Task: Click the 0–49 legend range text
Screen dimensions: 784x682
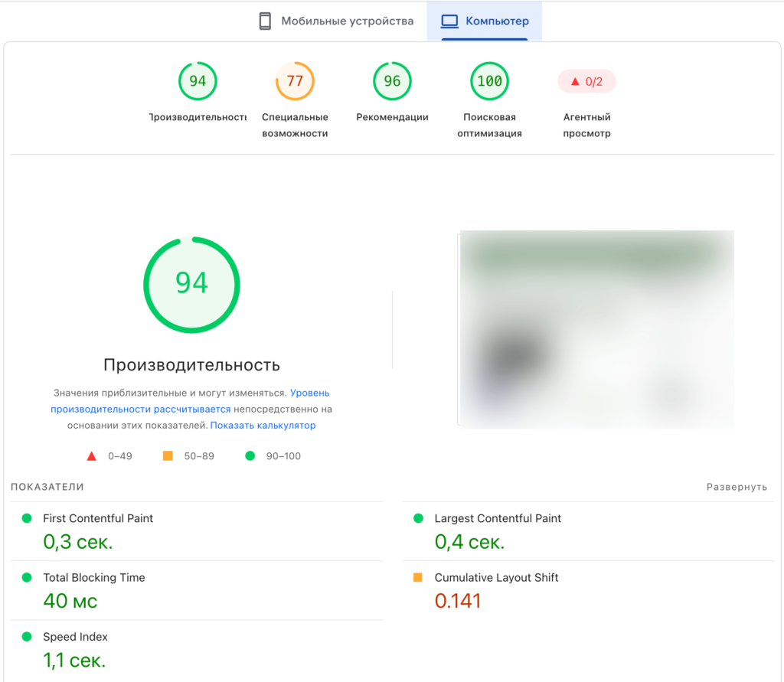Action: point(120,456)
